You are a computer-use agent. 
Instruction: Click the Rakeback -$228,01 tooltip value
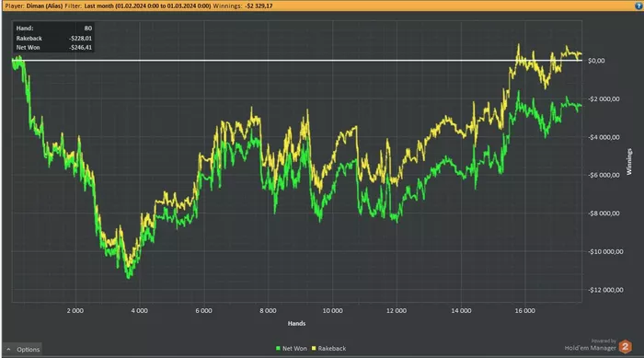click(x=81, y=39)
